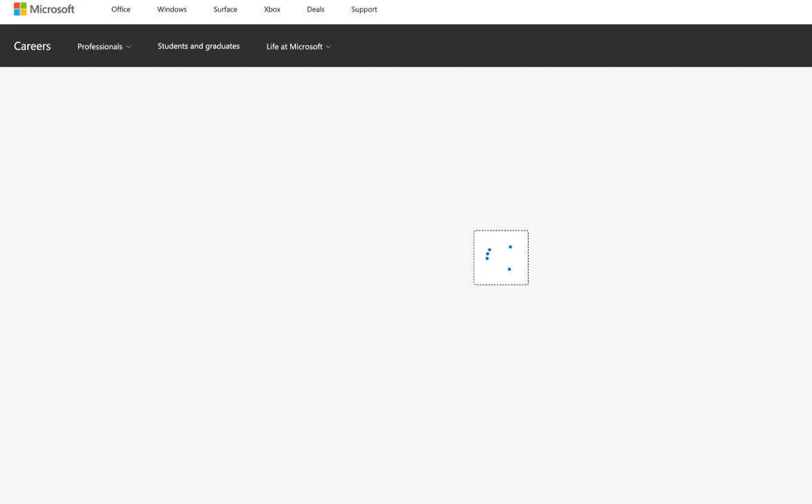Expand the Life at Microsoft menu
The height and width of the screenshot is (504, 812).
click(294, 47)
